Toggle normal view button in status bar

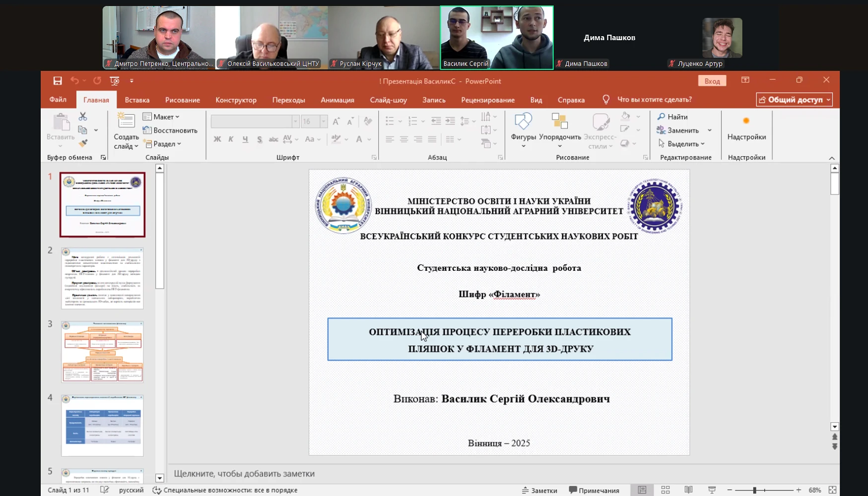(642, 490)
